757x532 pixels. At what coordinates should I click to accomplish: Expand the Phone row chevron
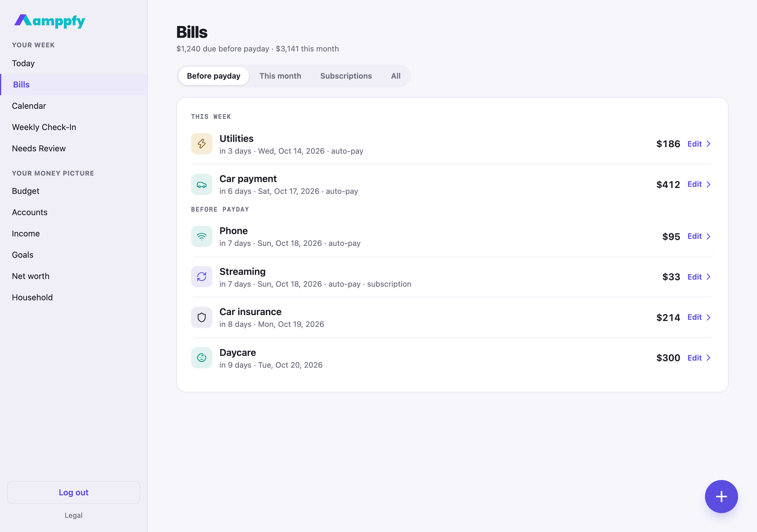[x=708, y=236]
